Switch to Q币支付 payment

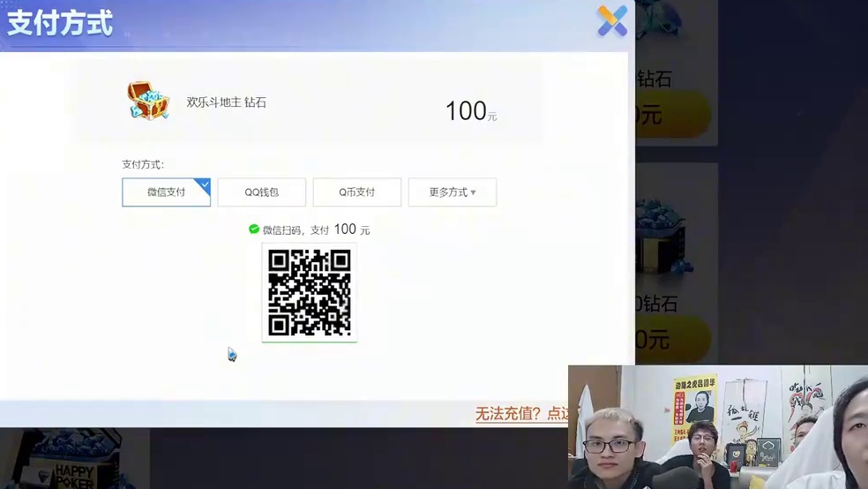357,192
